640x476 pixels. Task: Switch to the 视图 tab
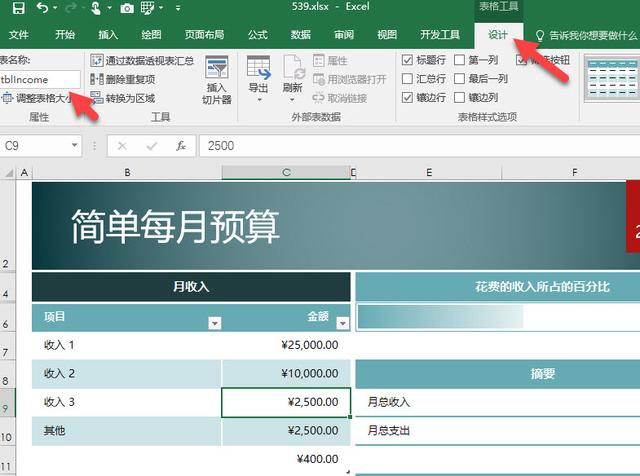pos(387,35)
